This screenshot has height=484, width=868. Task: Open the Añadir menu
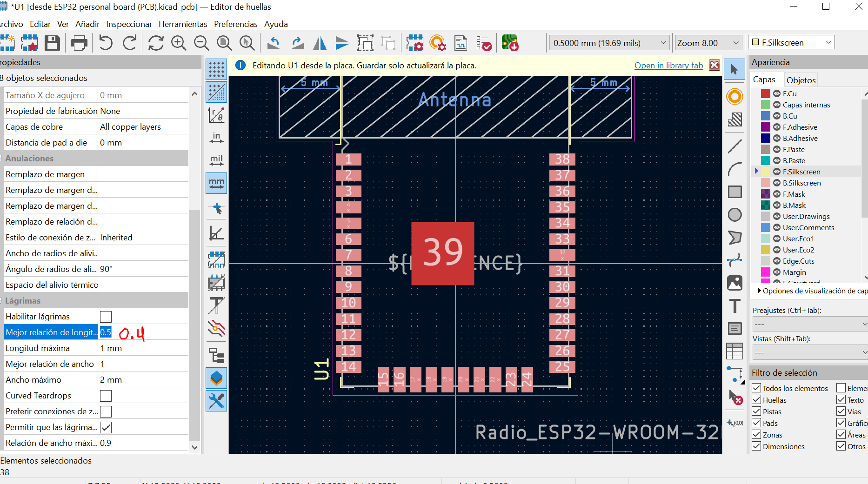87,24
